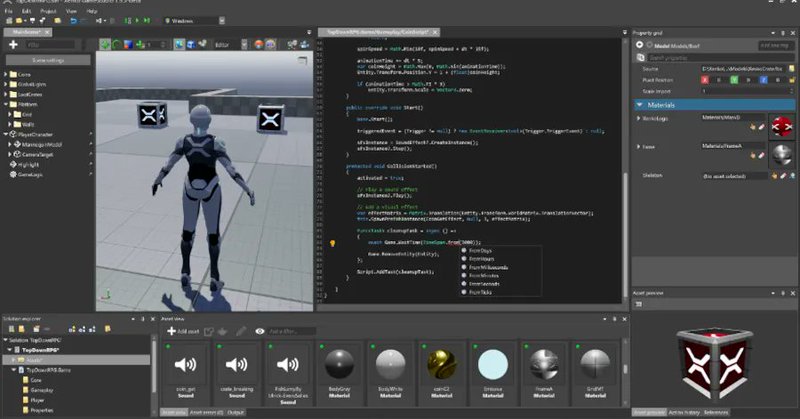Click the blue Z Pivot Position label
Screen dimensions: 800x419
click(764, 80)
